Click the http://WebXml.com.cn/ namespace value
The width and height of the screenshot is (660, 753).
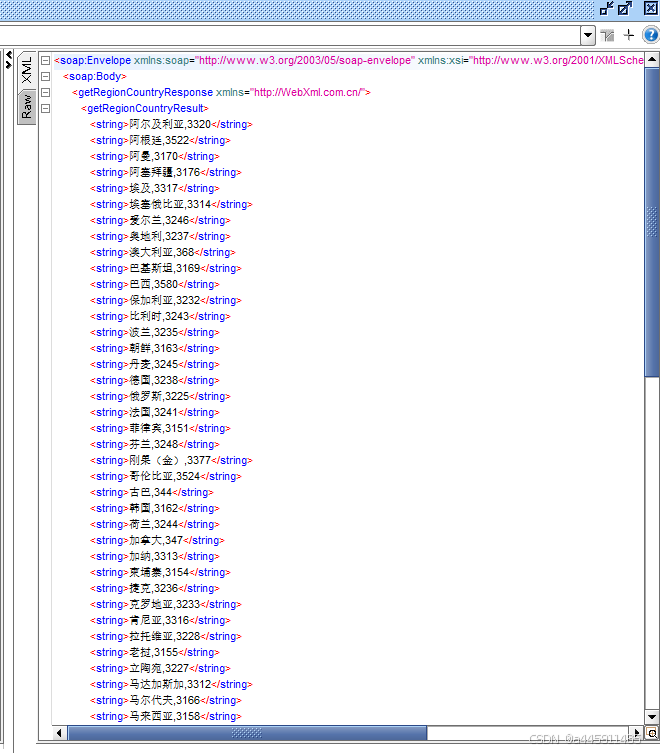[307, 92]
